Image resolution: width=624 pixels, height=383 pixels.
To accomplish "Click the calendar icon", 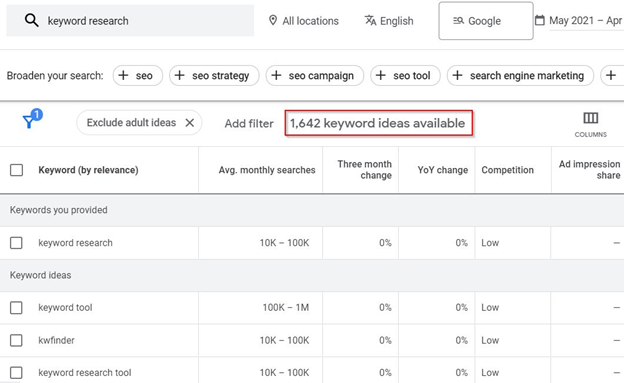I will (x=540, y=20).
